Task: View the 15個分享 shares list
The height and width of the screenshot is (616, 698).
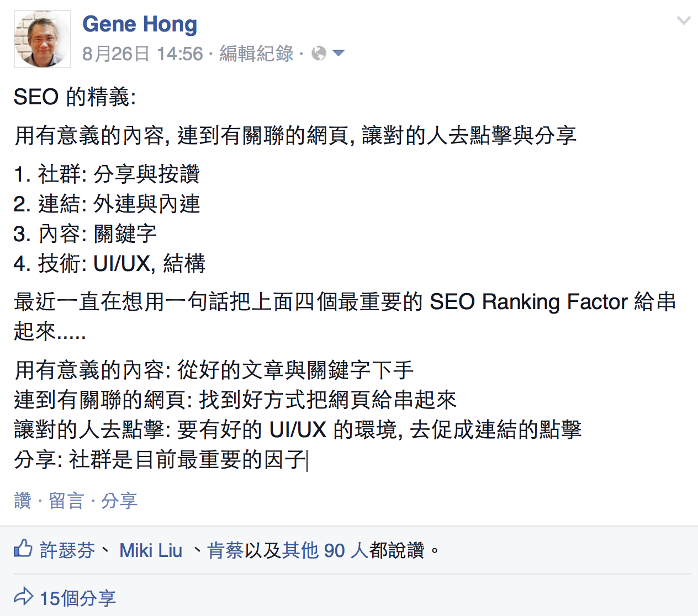Action: [x=77, y=598]
